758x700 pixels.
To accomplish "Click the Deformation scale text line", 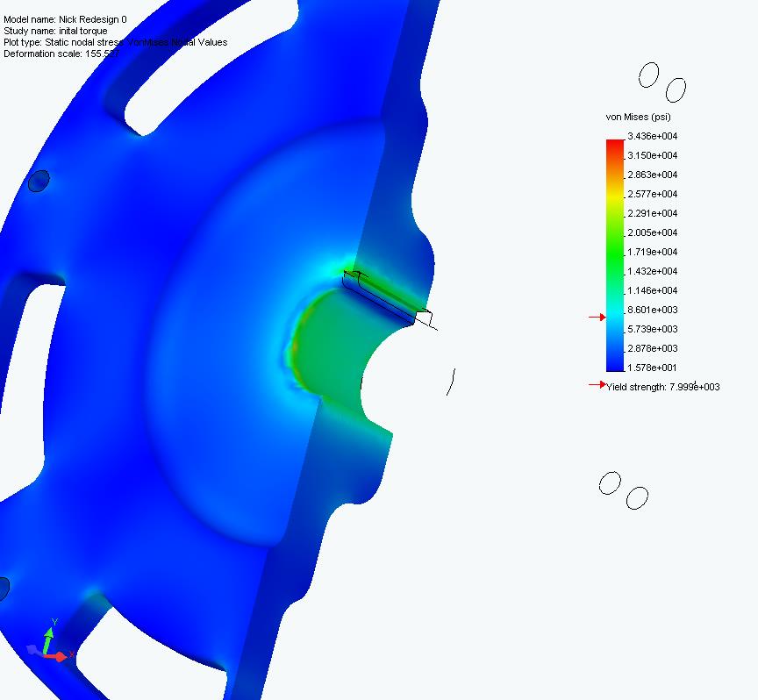I will pyautogui.click(x=61, y=54).
